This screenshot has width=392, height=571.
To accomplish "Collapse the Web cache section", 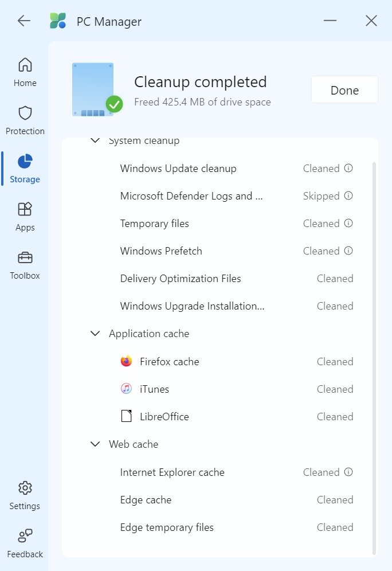I will point(95,444).
